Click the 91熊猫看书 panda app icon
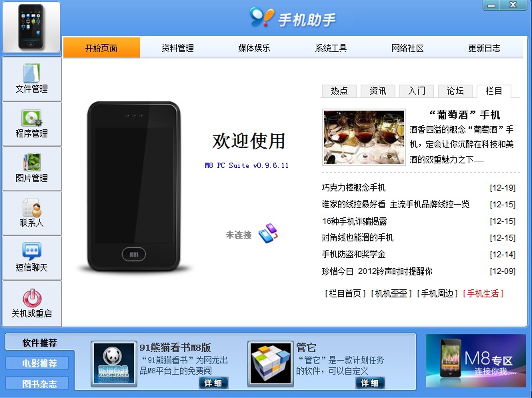Image resolution: width=532 pixels, height=398 pixels. [x=113, y=364]
